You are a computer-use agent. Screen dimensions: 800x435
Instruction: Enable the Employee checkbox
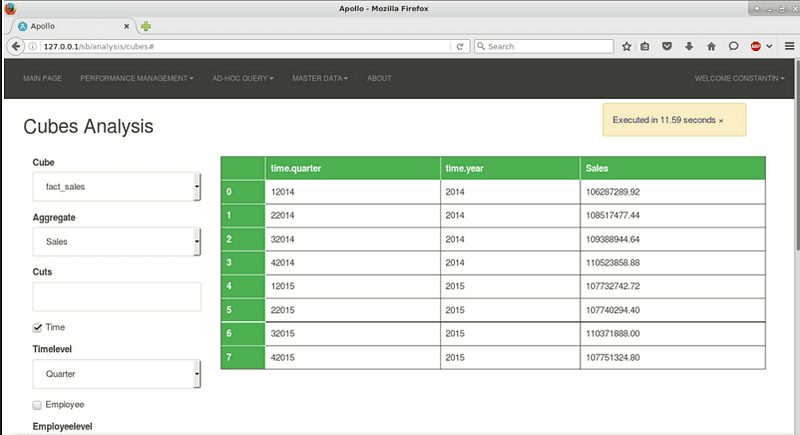(x=37, y=405)
